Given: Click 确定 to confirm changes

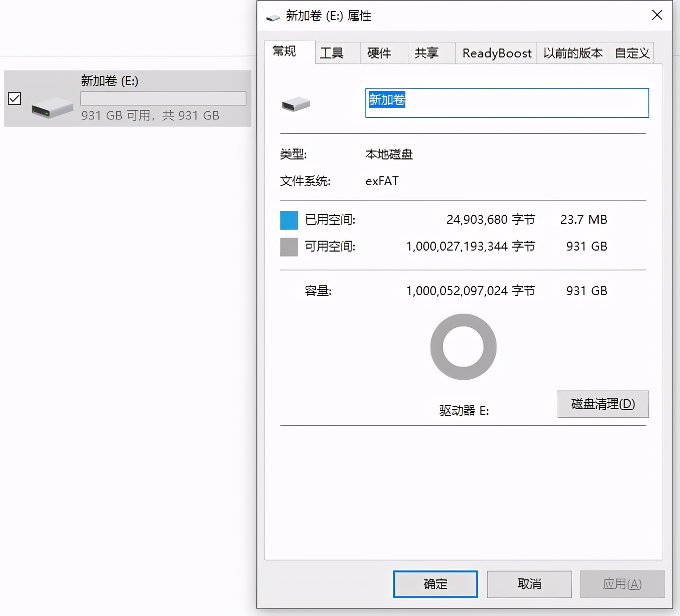Looking at the screenshot, I should tap(435, 584).
